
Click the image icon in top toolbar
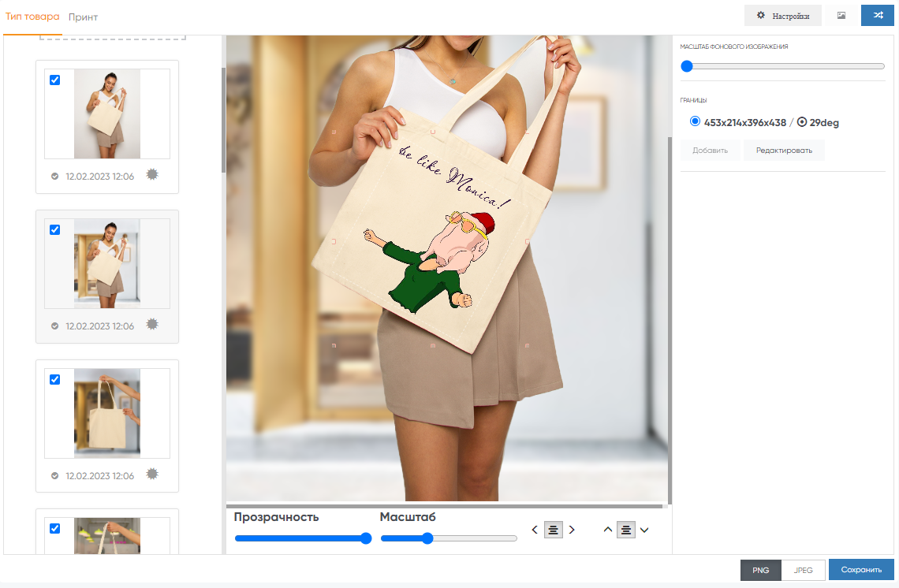click(841, 16)
